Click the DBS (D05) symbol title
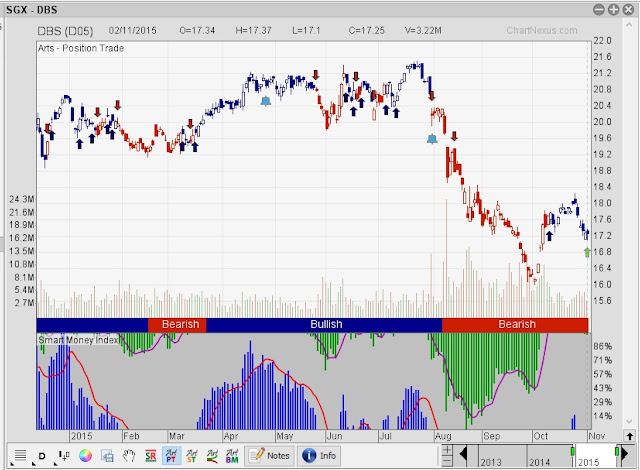640x470 pixels. point(65,31)
